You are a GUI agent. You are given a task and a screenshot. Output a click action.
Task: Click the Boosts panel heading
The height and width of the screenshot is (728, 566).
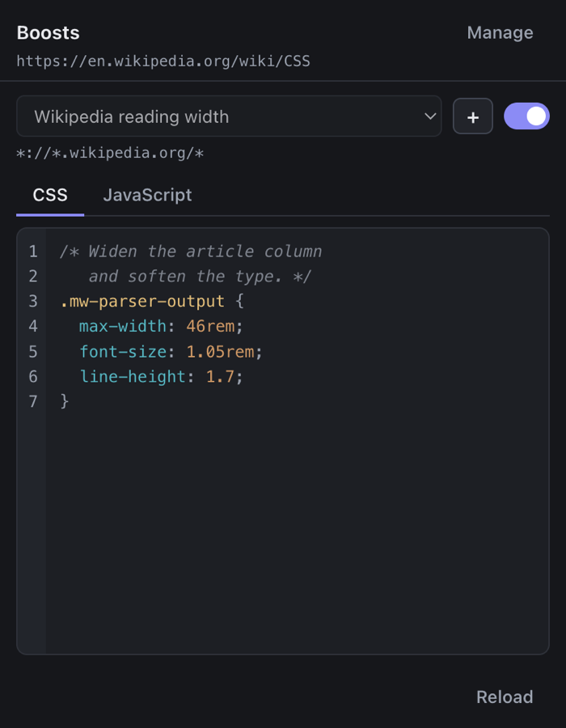[x=49, y=32]
